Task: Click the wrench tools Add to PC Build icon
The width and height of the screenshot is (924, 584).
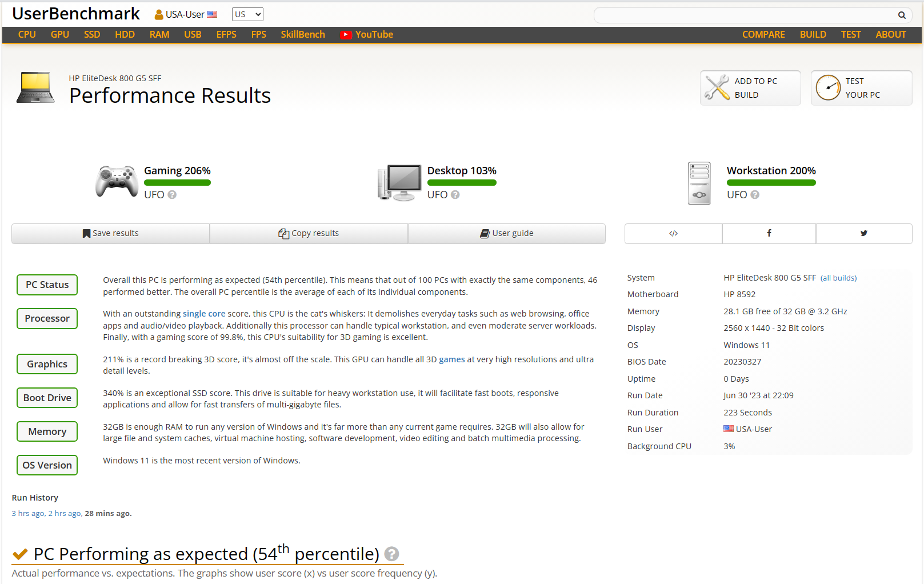Action: click(x=717, y=87)
